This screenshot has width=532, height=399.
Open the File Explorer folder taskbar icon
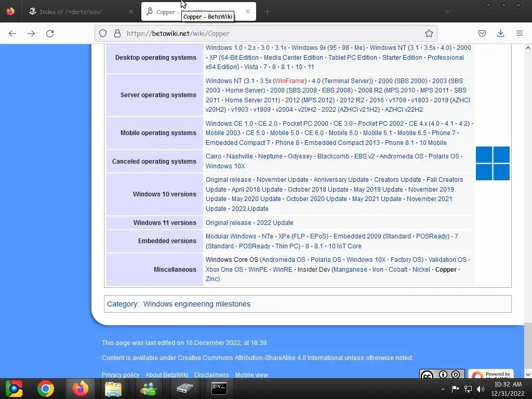coord(113,389)
